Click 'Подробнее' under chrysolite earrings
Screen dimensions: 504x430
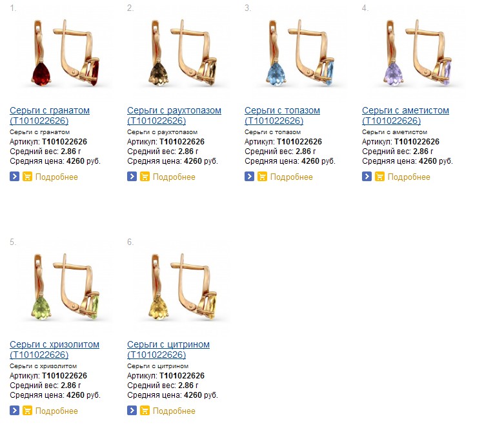point(57,411)
